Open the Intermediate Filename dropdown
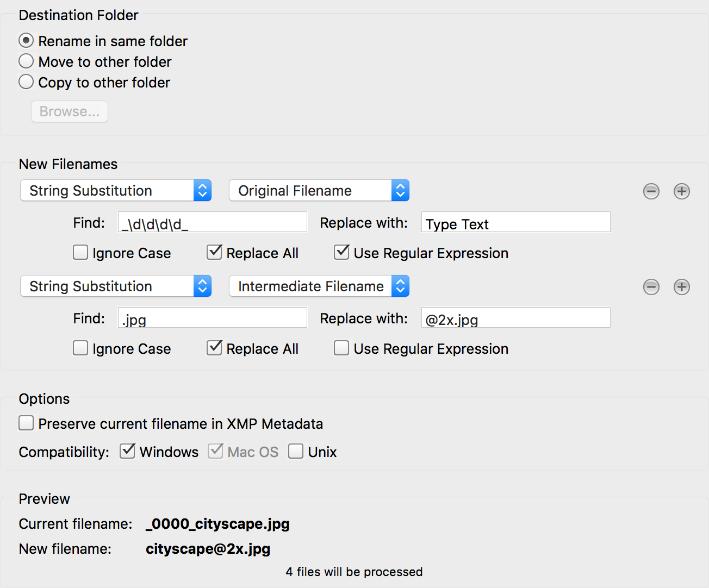 coord(319,286)
